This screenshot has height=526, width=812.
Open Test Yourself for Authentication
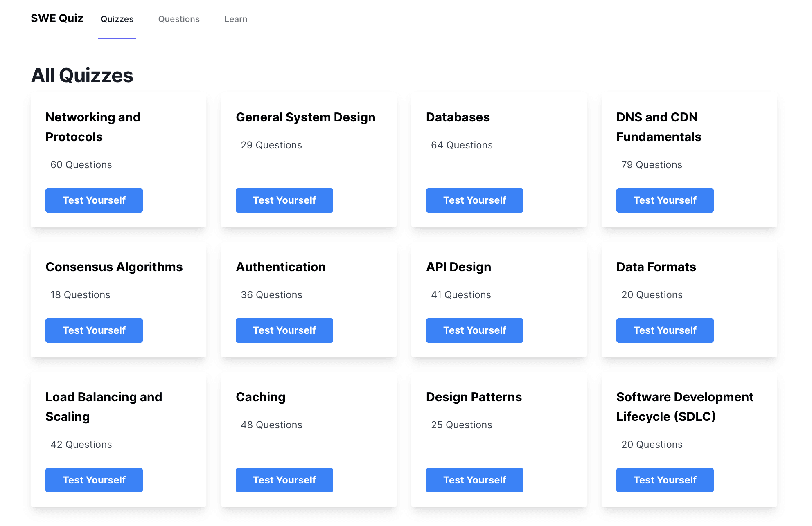(284, 330)
